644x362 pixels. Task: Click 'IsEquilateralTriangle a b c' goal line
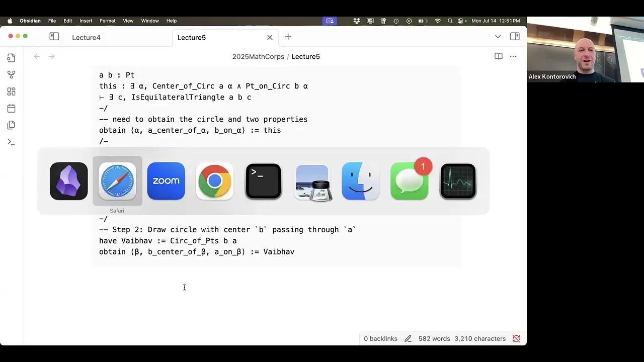[175, 97]
